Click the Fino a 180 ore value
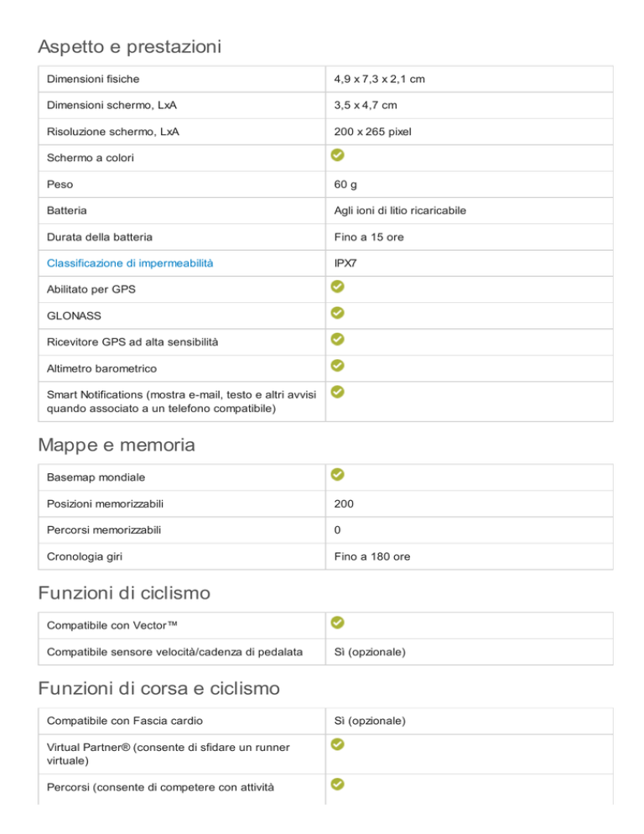 click(x=372, y=556)
